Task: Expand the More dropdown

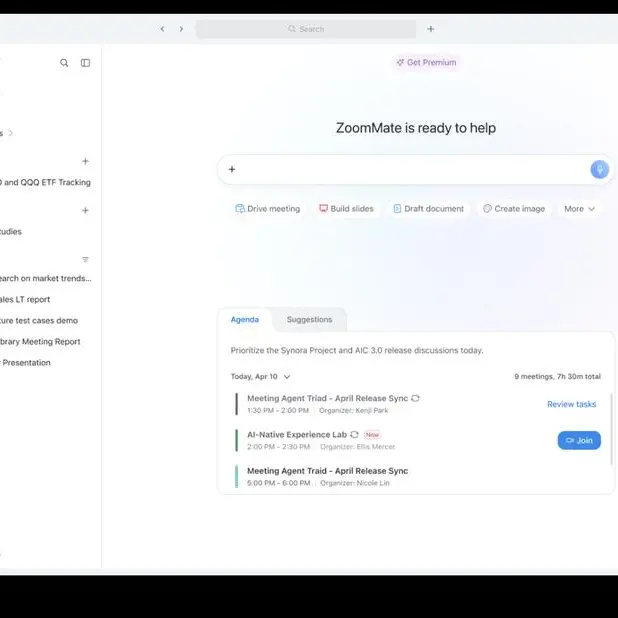Action: (x=579, y=208)
